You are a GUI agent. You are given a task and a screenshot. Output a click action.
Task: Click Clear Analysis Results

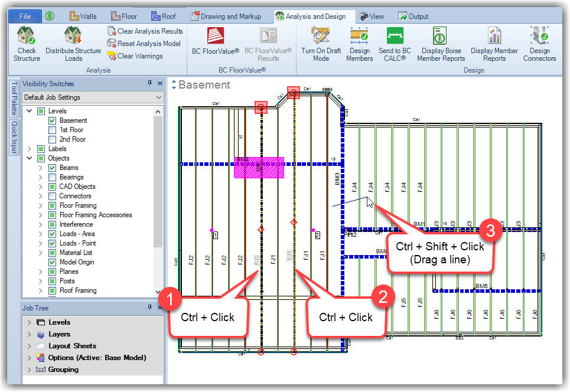pyautogui.click(x=145, y=31)
